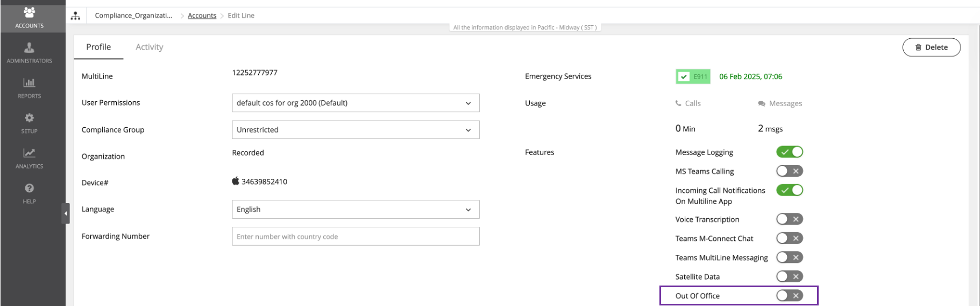The height and width of the screenshot is (306, 980).
Task: Collapse the left sidebar arrow
Action: (66, 213)
